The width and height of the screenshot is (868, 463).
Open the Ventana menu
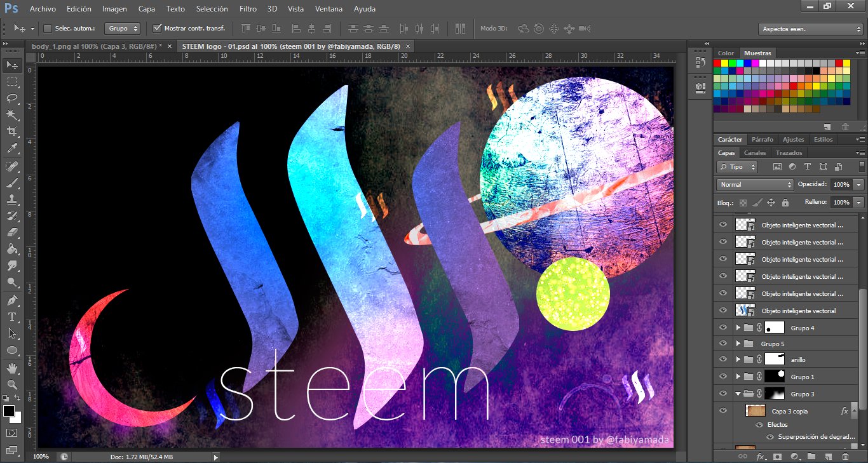pos(329,9)
